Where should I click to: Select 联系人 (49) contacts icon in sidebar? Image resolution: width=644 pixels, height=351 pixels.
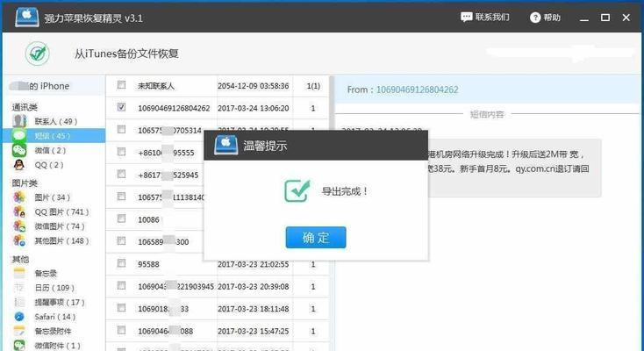tap(19, 121)
